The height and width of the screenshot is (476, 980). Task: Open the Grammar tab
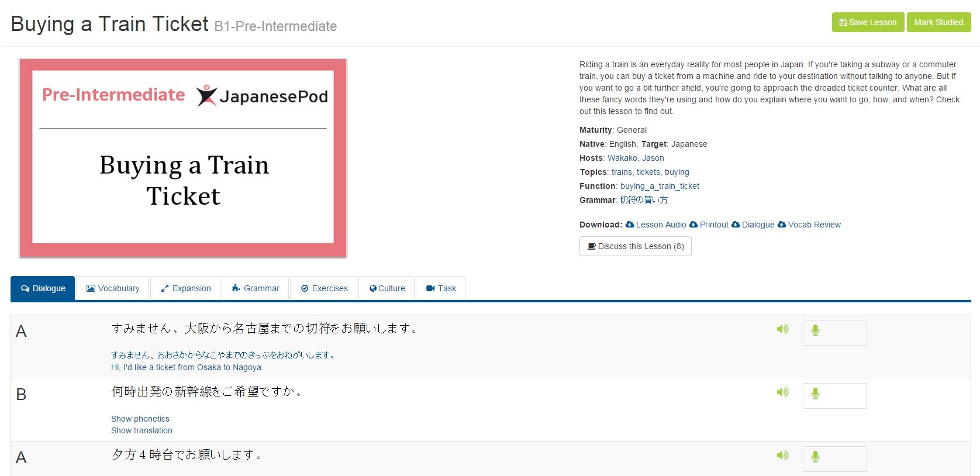click(x=256, y=288)
